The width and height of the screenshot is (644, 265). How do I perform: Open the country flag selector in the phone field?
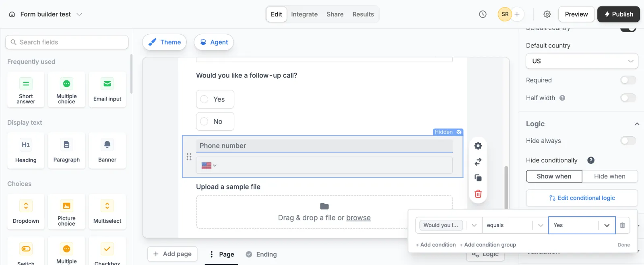[x=209, y=165]
